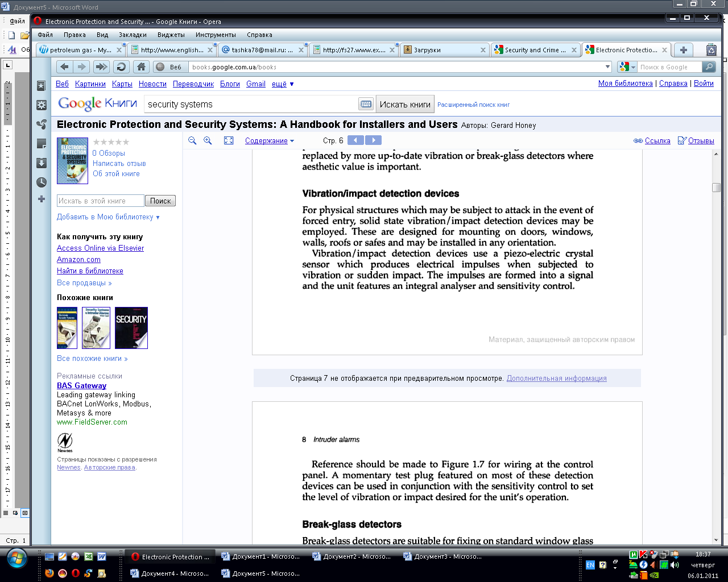Open the Opera bookmarks panel star icon
This screenshot has height=582, width=728.
point(42,86)
